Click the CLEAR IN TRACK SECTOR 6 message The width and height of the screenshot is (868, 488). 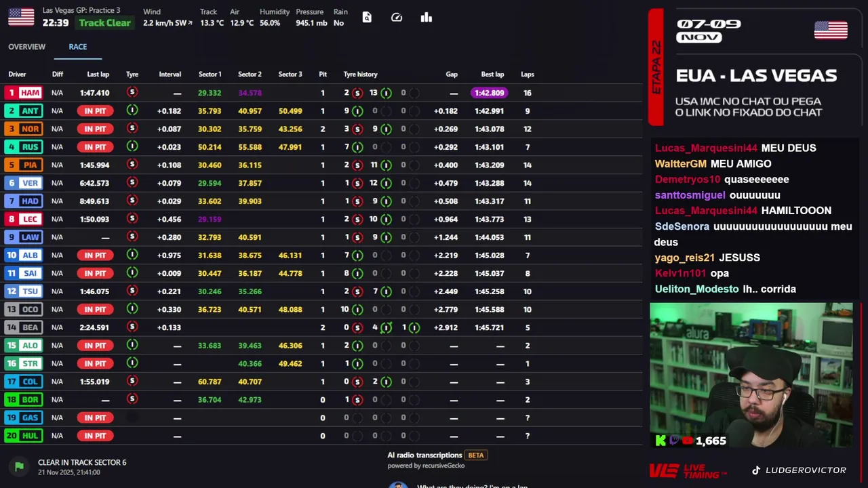point(82,462)
